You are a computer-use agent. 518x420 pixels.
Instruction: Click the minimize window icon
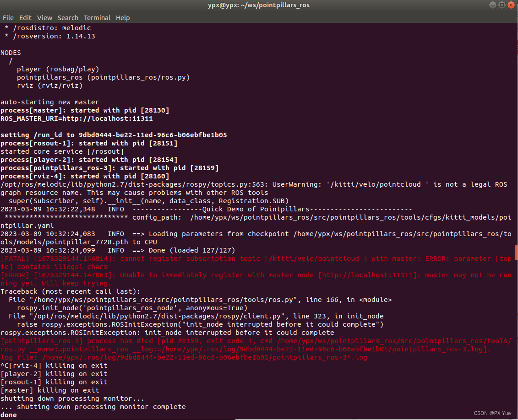click(492, 5)
